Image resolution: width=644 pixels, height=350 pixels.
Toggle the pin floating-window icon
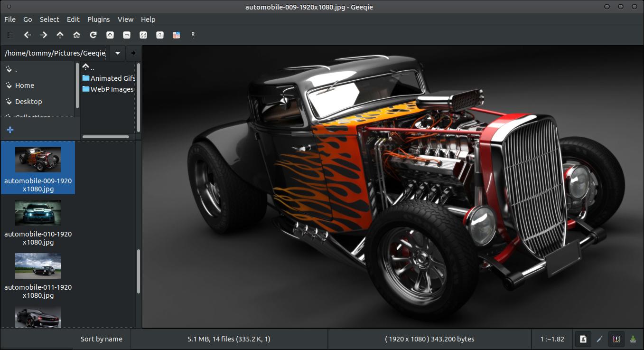[x=193, y=35]
